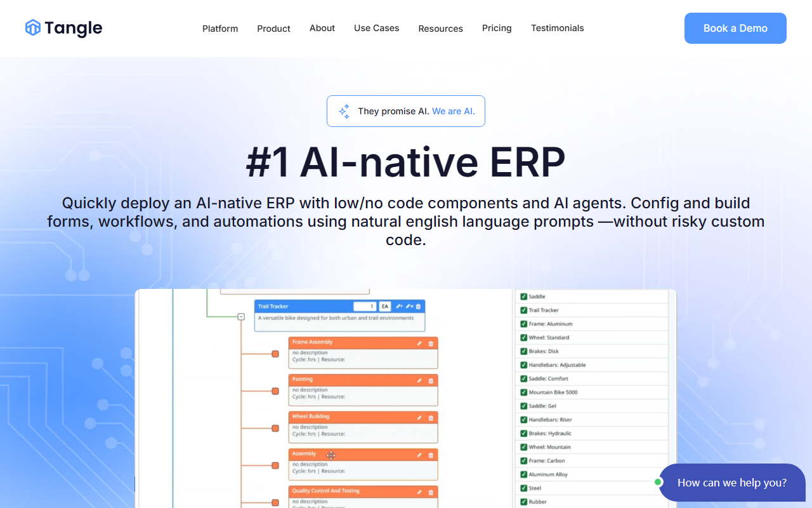Click the first pencil icon on Trail Tracker node

(x=399, y=306)
